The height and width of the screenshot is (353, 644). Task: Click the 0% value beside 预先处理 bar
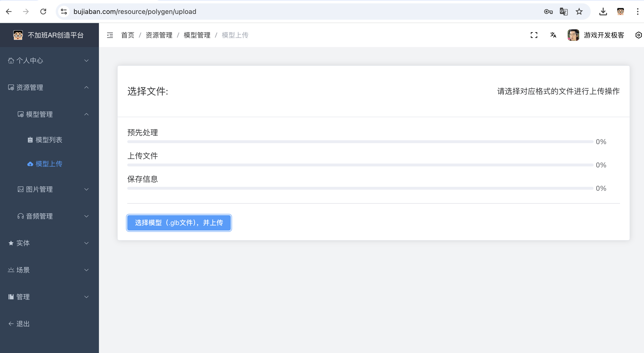coord(601,142)
